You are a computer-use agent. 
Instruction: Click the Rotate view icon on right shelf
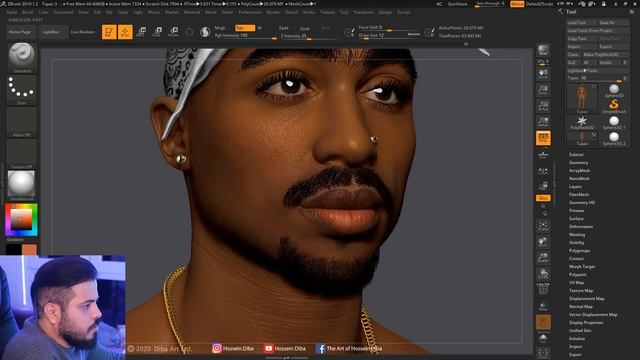(x=543, y=273)
